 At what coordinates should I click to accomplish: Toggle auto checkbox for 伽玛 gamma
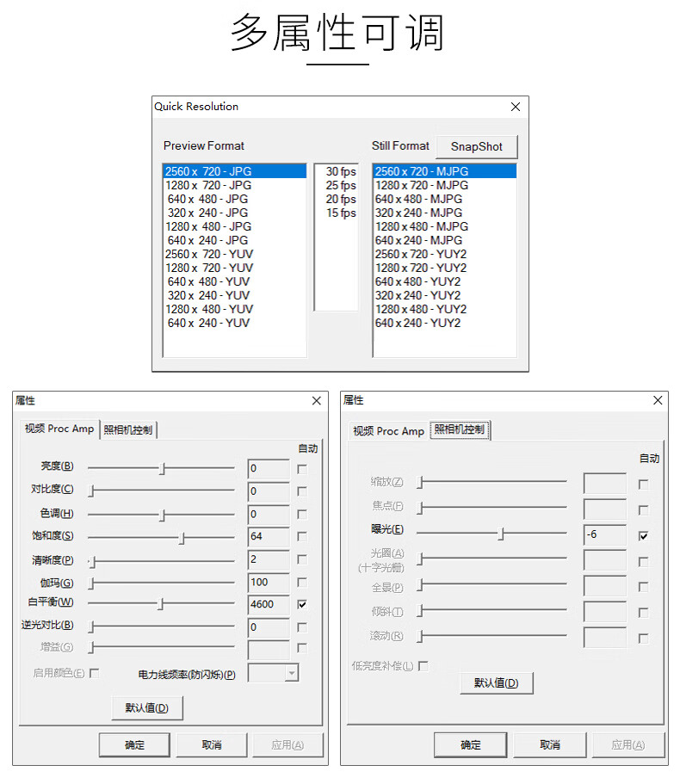point(302,583)
